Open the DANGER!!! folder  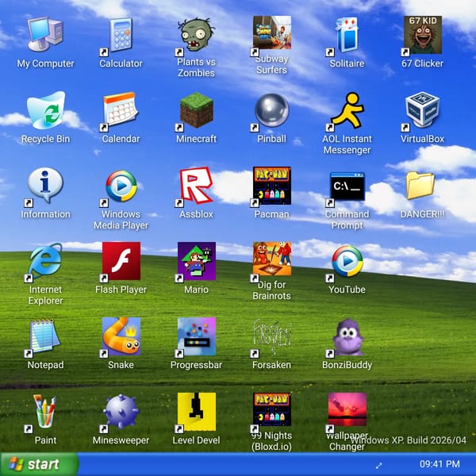pos(420,185)
